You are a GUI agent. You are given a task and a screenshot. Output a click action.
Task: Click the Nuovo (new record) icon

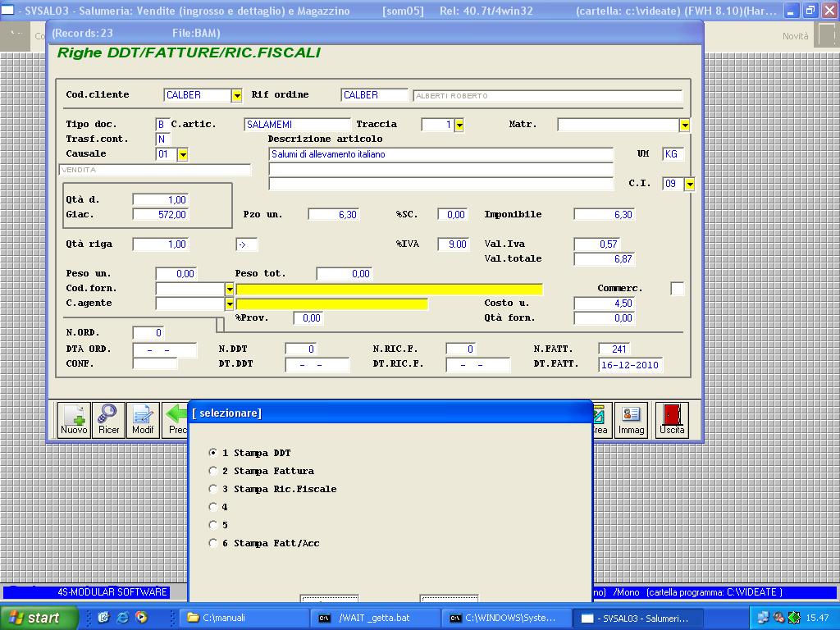(74, 420)
